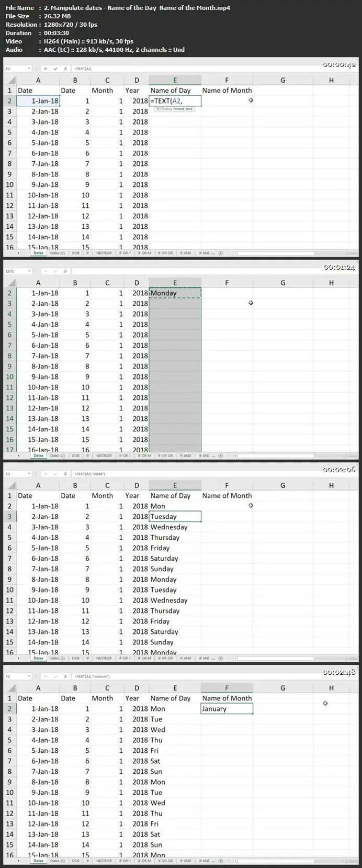
Task: Select the IF OR M sheet tab in the 00:02:06 frame
Action: [x=144, y=658]
